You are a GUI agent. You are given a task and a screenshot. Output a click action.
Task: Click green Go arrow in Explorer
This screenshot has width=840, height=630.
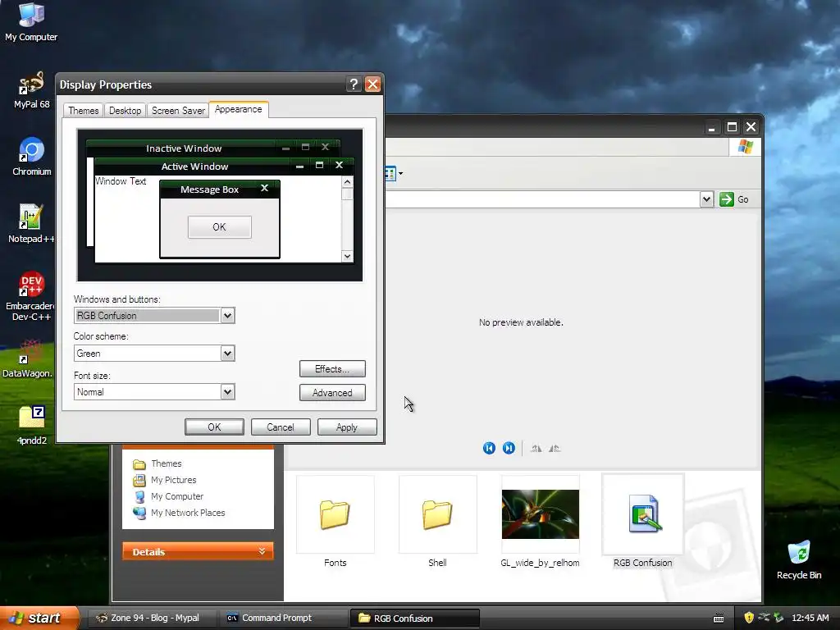pyautogui.click(x=727, y=199)
